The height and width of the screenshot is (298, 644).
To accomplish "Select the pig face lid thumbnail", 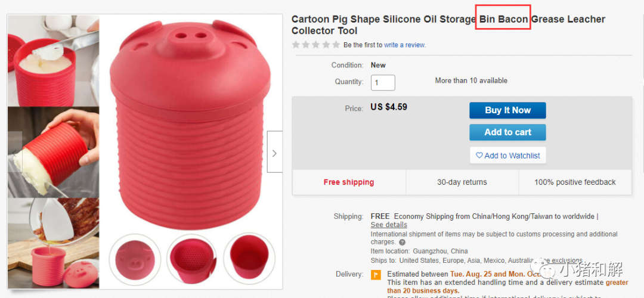I will 134,260.
